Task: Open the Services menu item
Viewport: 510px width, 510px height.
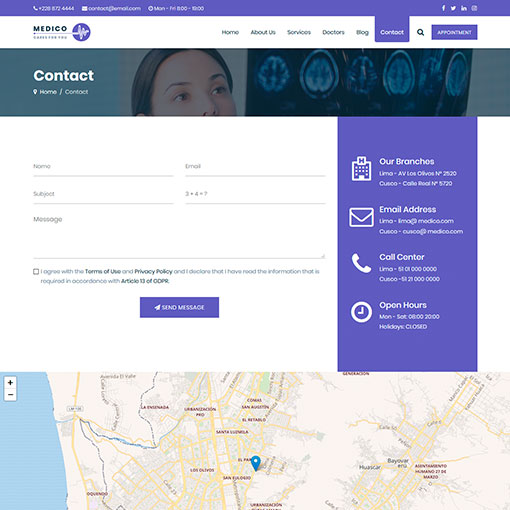Action: 299,32
